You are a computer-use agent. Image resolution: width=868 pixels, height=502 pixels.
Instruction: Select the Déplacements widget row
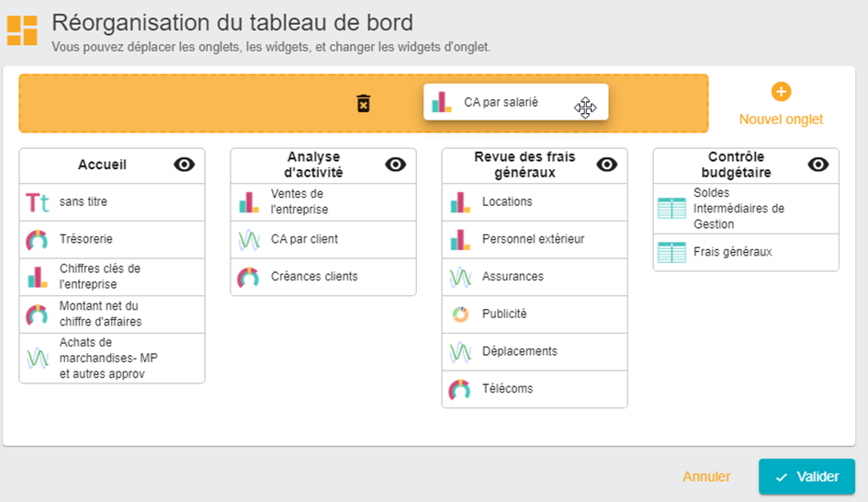pos(519,351)
